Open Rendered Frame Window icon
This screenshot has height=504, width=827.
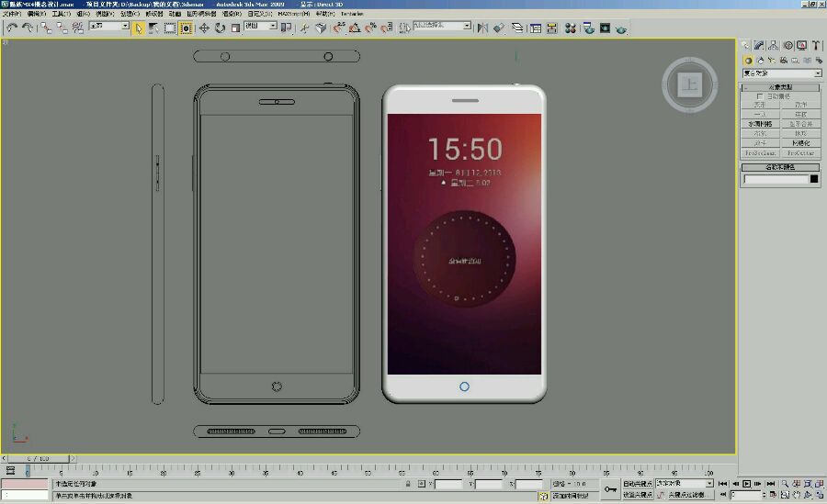605,28
